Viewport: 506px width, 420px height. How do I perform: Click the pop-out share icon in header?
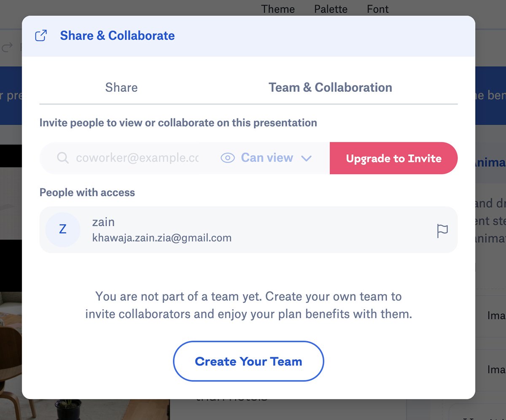click(41, 36)
